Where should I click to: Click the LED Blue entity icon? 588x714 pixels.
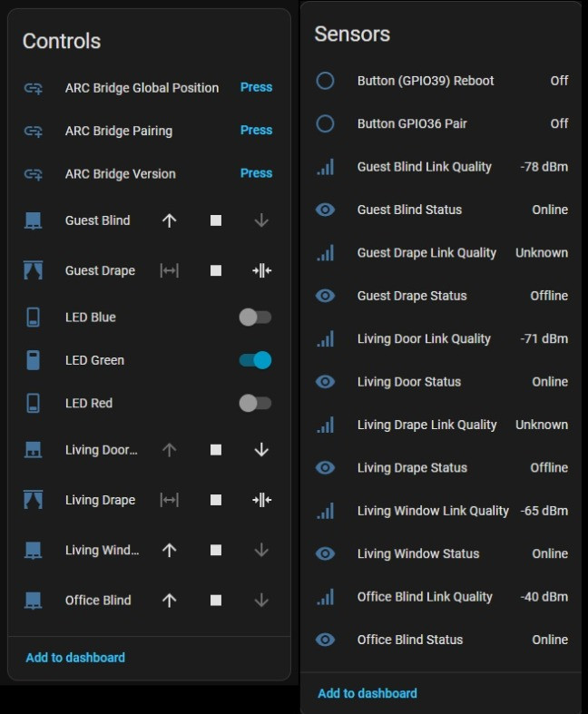click(34, 318)
